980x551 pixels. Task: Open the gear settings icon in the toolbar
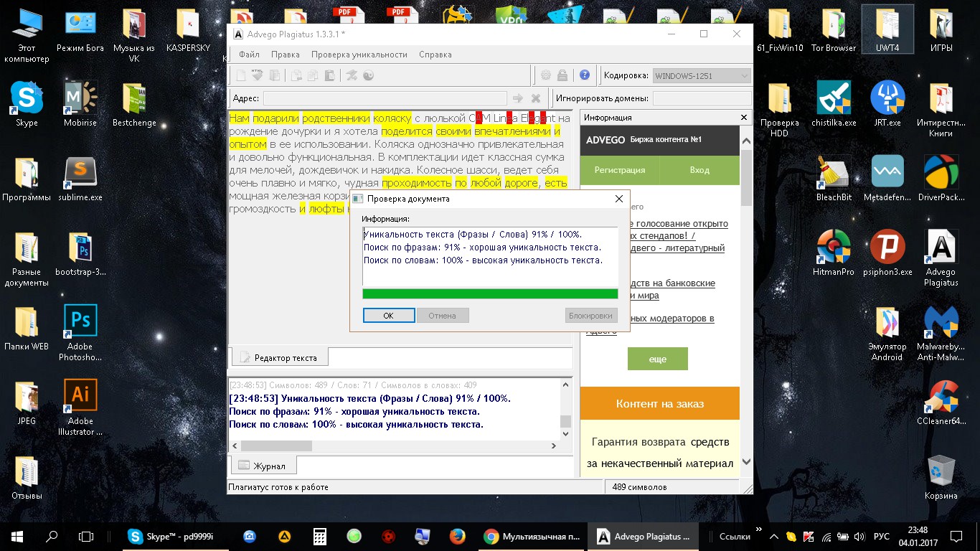[546, 75]
